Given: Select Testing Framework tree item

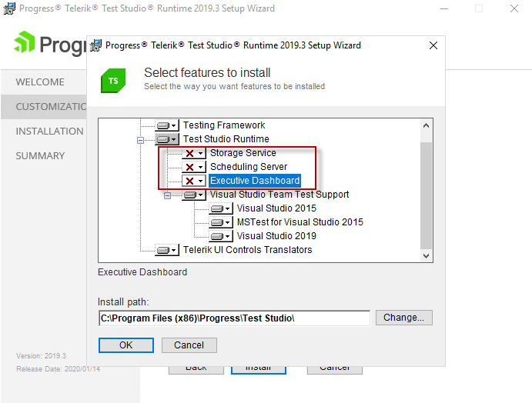Looking at the screenshot, I should (x=224, y=125).
